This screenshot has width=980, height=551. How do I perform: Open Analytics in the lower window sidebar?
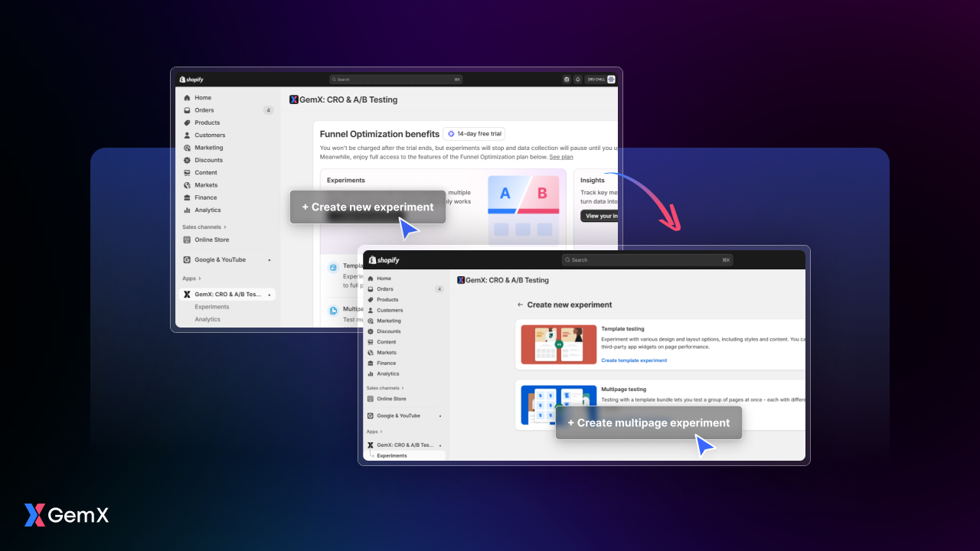pos(387,374)
